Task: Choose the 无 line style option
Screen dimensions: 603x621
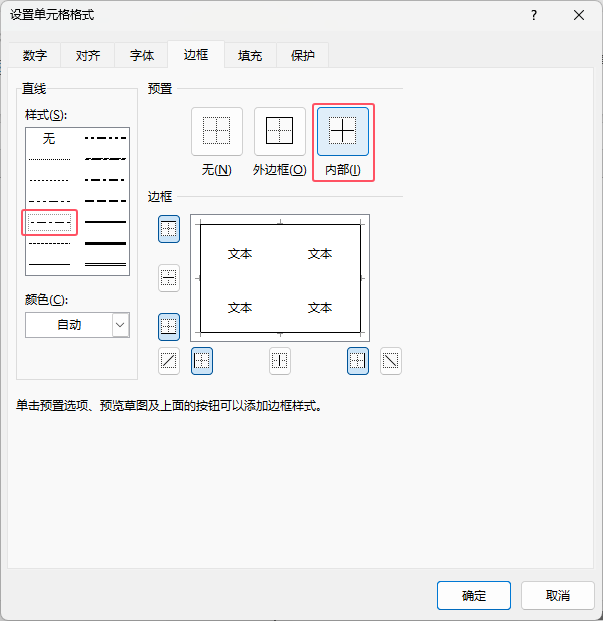Action: tap(49, 138)
